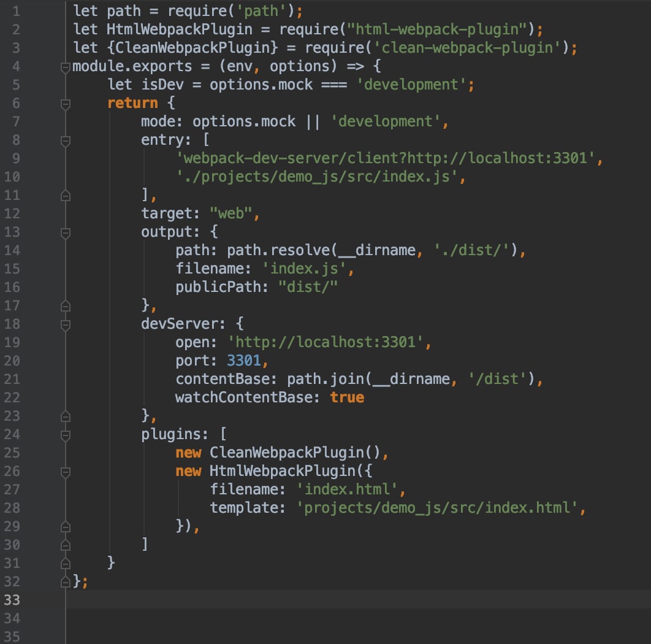Click the watchContentBase key
The width and height of the screenshot is (651, 644).
point(244,397)
